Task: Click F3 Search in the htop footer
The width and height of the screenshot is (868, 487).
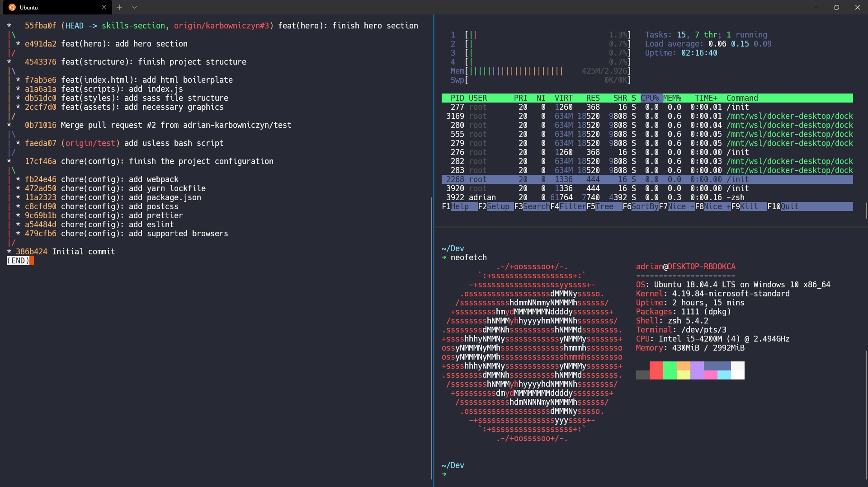Action: (532, 206)
